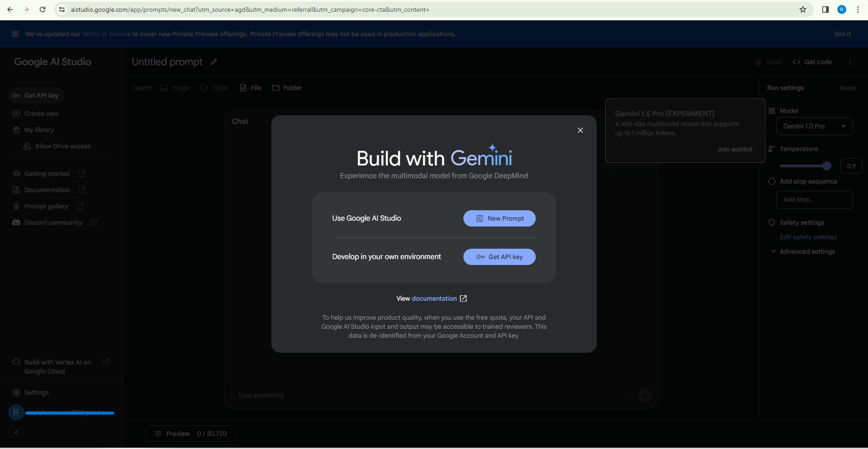Viewport: 868px width, 449px height.
Task: Select the Video insert option
Action: 214,88
